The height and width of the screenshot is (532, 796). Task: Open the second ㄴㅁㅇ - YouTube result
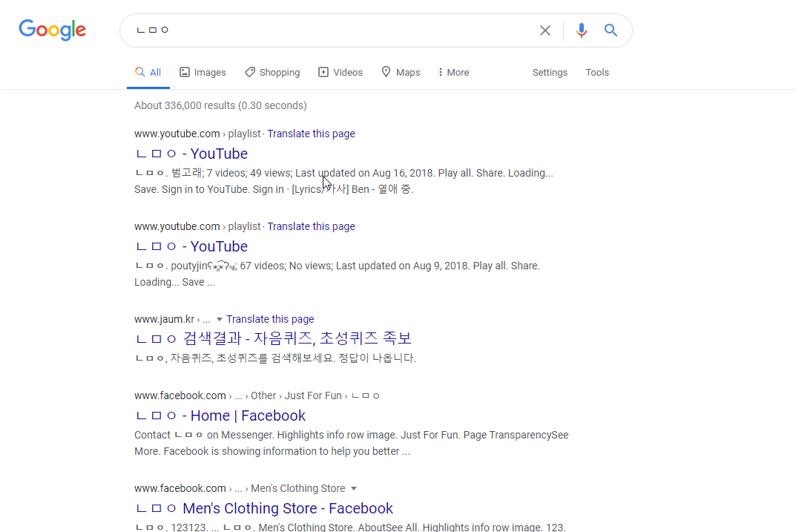point(192,247)
